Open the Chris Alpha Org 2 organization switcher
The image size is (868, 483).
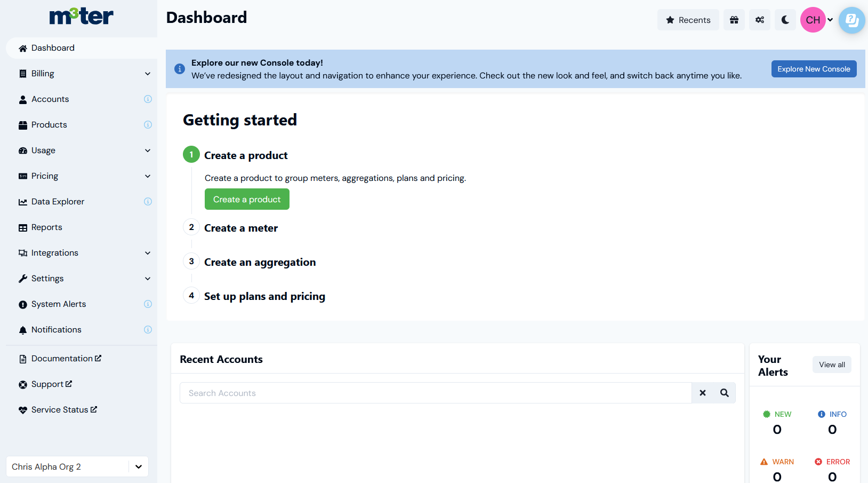[77, 466]
